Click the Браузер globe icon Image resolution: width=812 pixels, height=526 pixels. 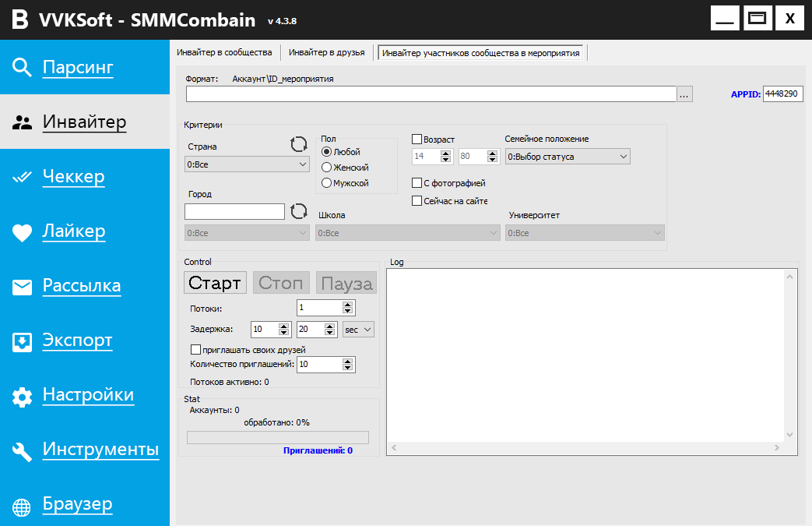click(x=22, y=506)
